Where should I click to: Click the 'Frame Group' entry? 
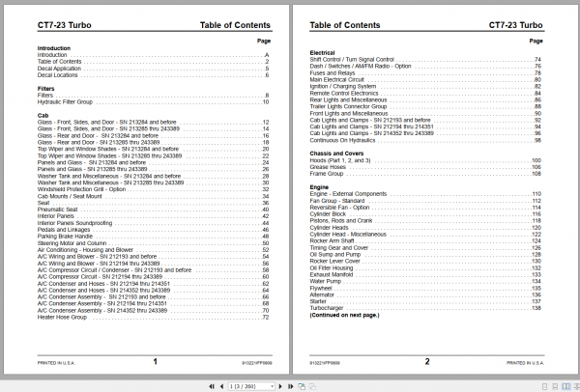[327, 174]
